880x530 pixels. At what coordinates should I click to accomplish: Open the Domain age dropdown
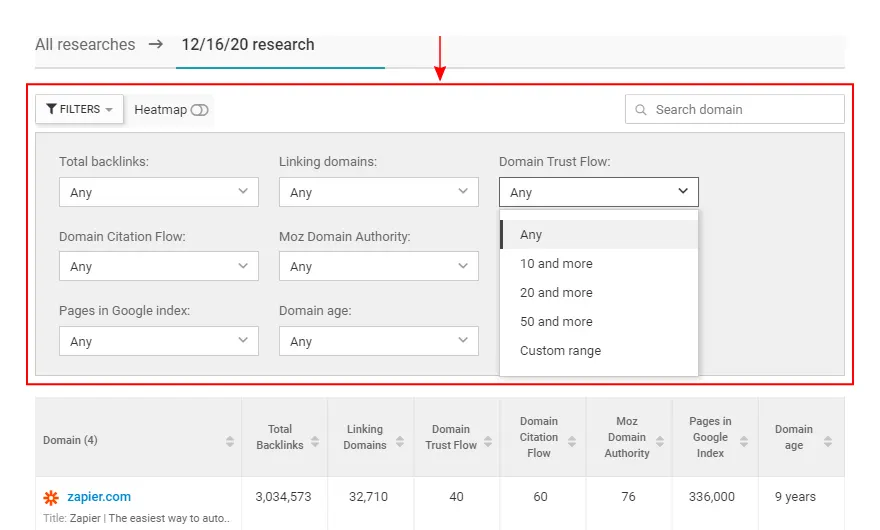pos(379,341)
